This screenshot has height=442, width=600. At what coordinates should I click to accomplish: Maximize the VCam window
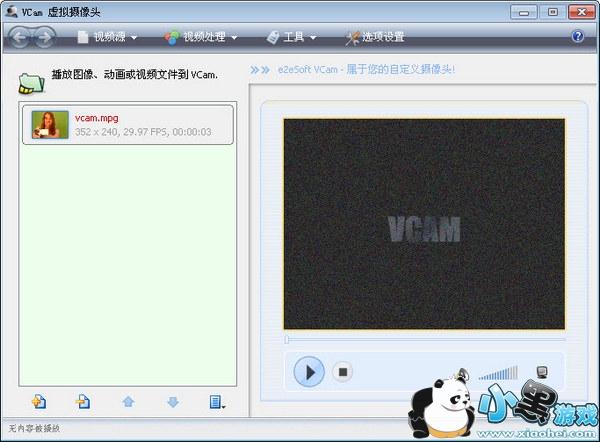[553, 12]
